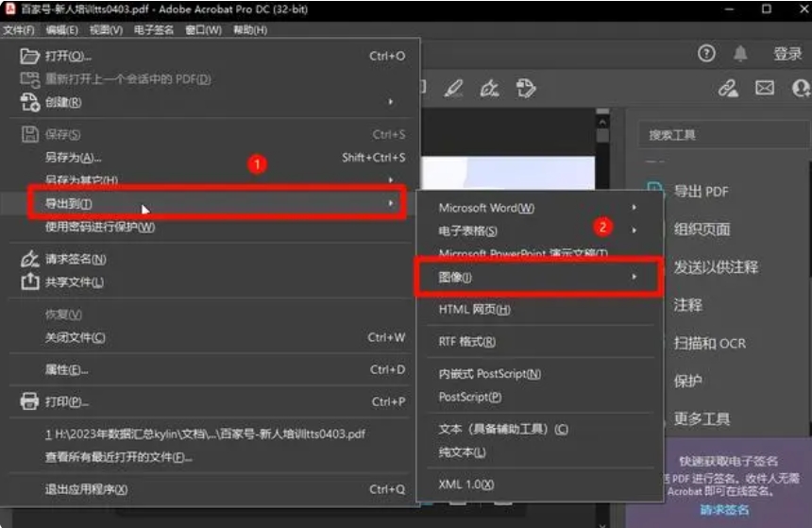Open 扫描和 OCR tool
The image size is (812, 528).
[709, 343]
